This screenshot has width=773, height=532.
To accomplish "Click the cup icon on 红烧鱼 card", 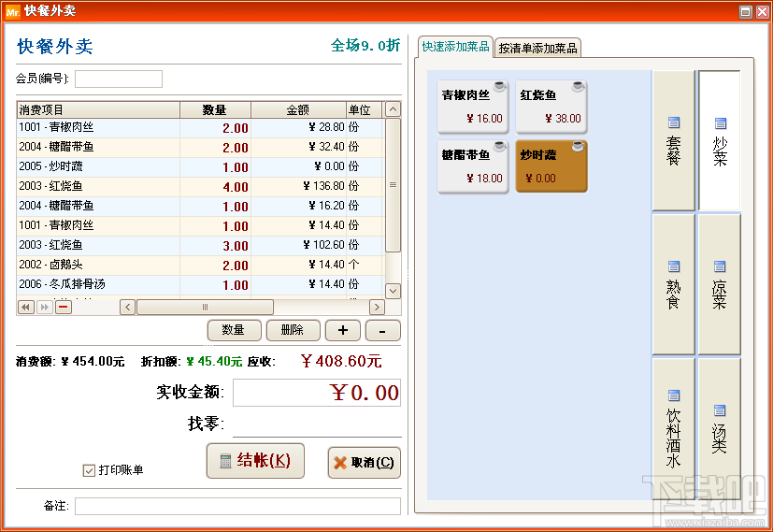I will coord(578,87).
